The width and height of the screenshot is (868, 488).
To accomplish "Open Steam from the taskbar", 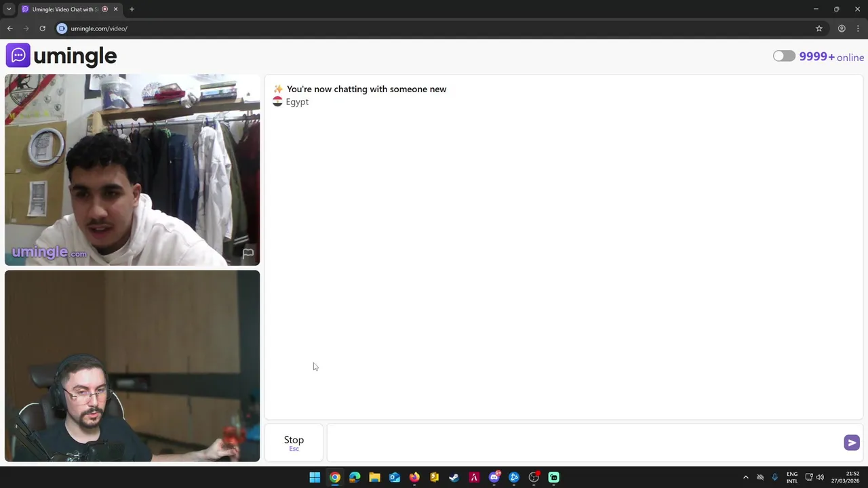I will tap(454, 477).
